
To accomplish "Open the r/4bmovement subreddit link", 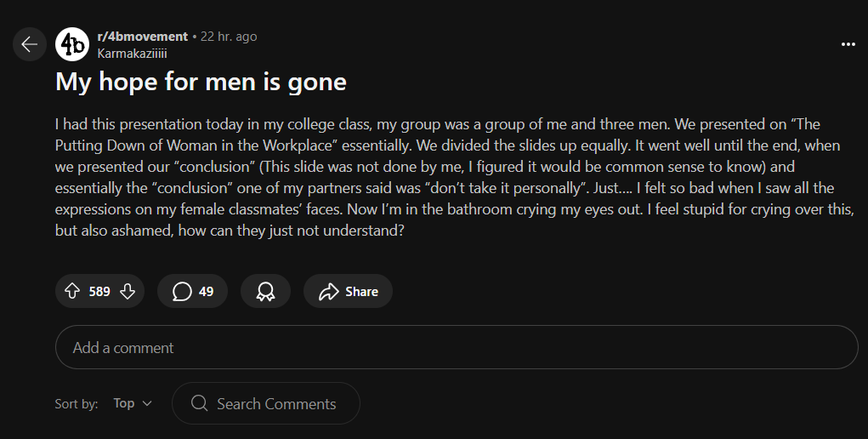I will [x=142, y=37].
